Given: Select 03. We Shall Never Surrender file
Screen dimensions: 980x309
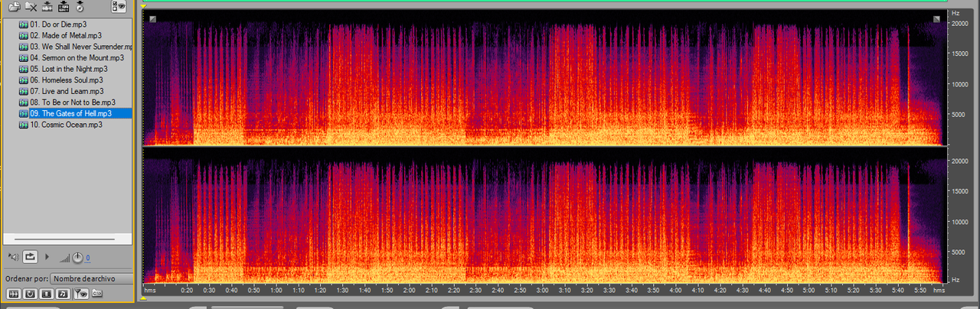Looking at the screenshot, I should 81,47.
